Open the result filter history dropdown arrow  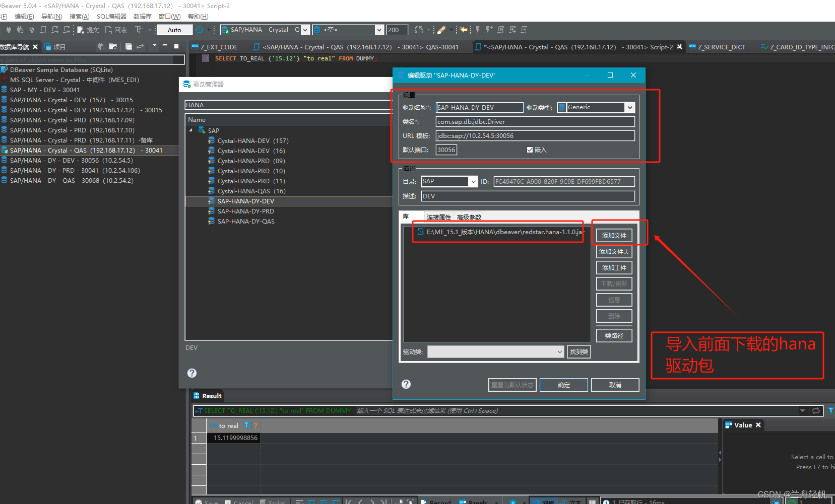pos(802,411)
